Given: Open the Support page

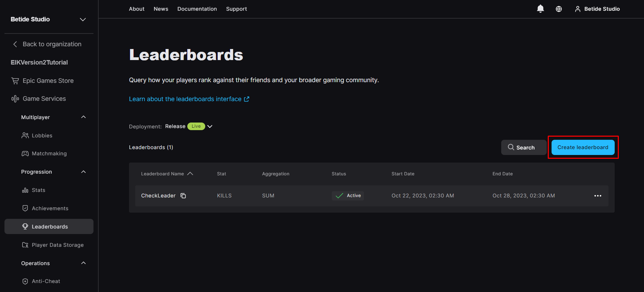Looking at the screenshot, I should [x=236, y=9].
